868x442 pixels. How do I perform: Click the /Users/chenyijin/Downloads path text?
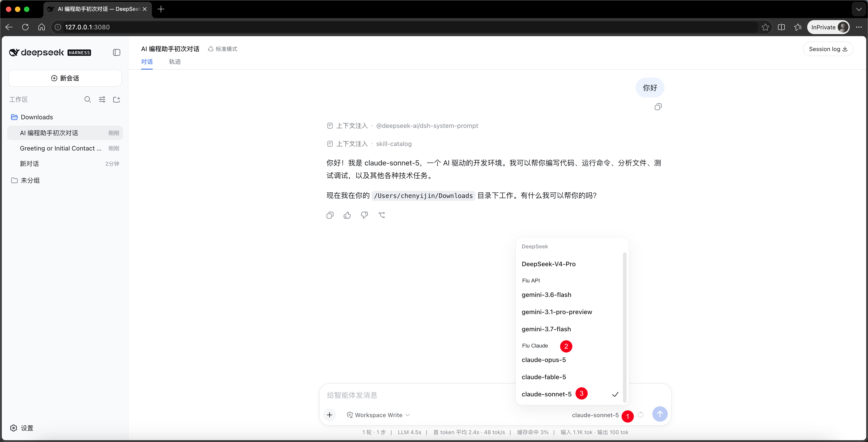(423, 196)
